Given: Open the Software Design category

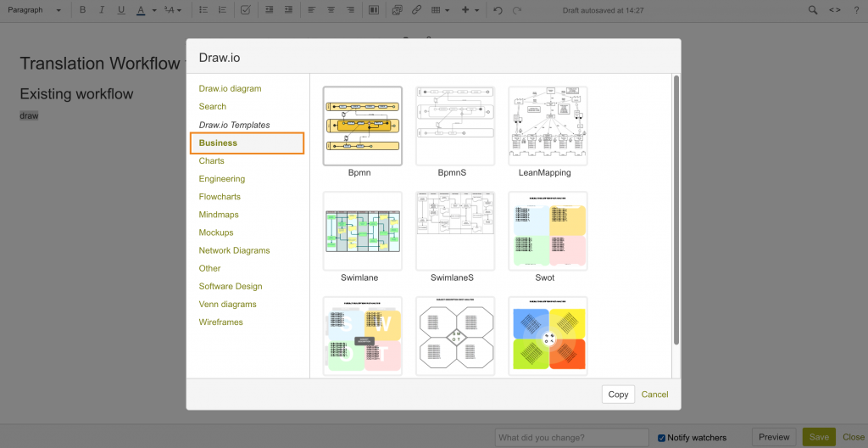Looking at the screenshot, I should pyautogui.click(x=231, y=286).
